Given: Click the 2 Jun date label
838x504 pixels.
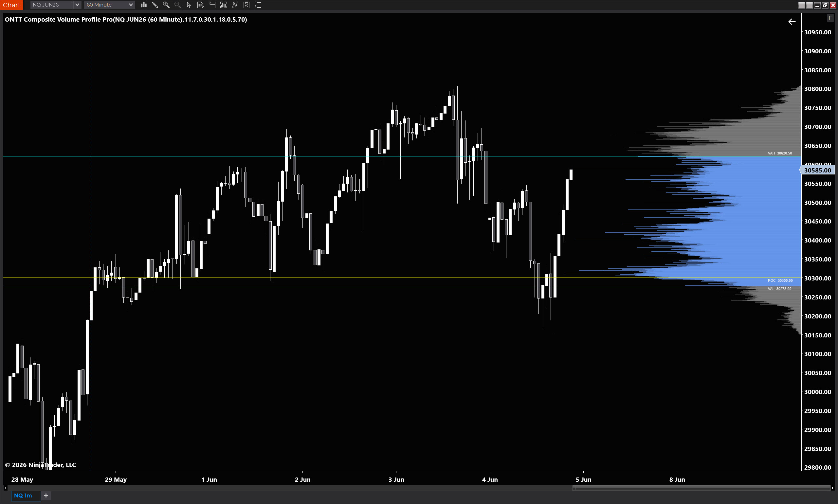Looking at the screenshot, I should coord(303,479).
